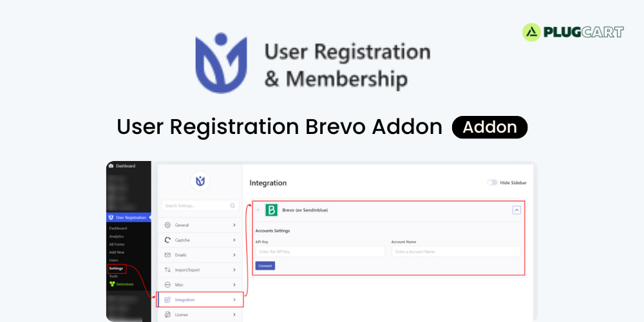Click the Import/Export arrows icon
The width and height of the screenshot is (644, 322).
(167, 270)
